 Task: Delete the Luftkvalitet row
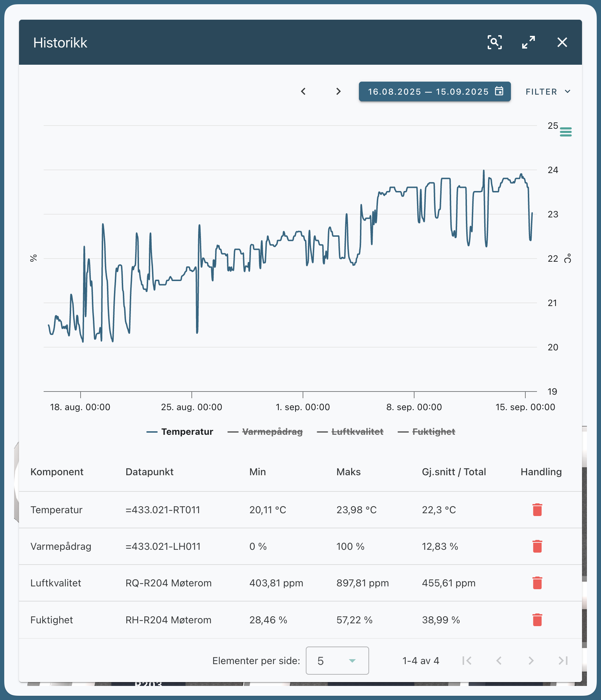click(x=537, y=583)
